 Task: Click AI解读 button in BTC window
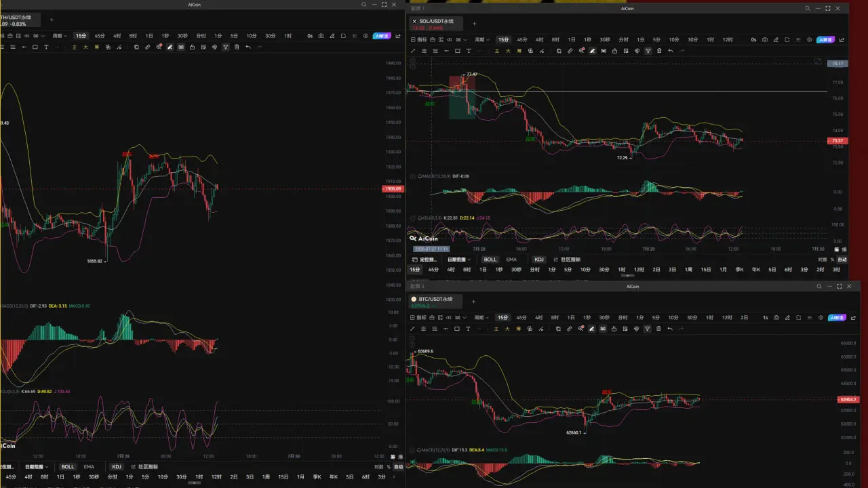[835, 317]
